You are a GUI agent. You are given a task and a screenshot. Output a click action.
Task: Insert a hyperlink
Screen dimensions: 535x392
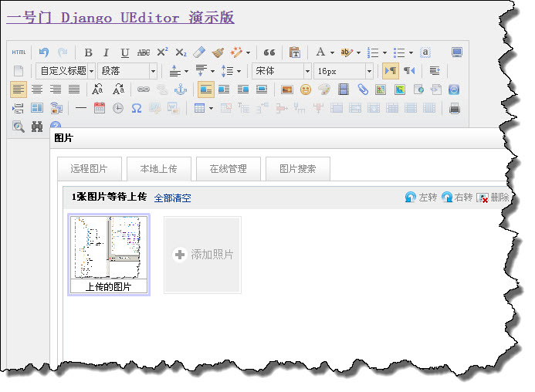(144, 90)
